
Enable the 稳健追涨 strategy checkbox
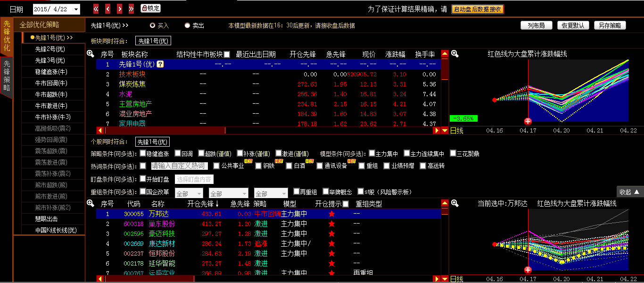[142, 153]
